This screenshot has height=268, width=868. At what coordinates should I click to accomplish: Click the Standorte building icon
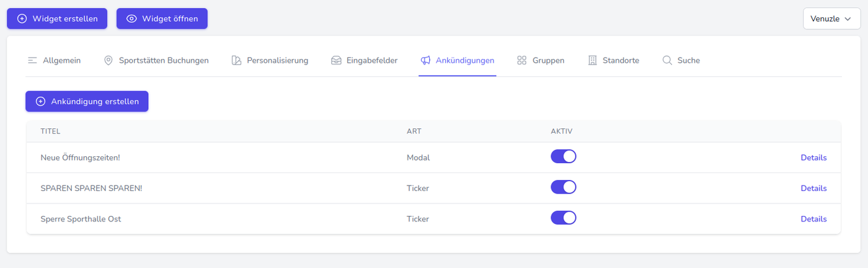click(592, 60)
